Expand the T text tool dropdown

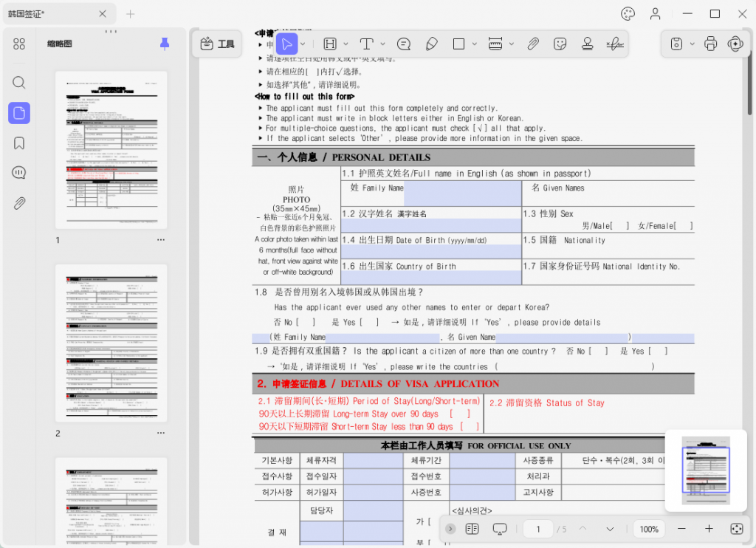click(x=383, y=44)
